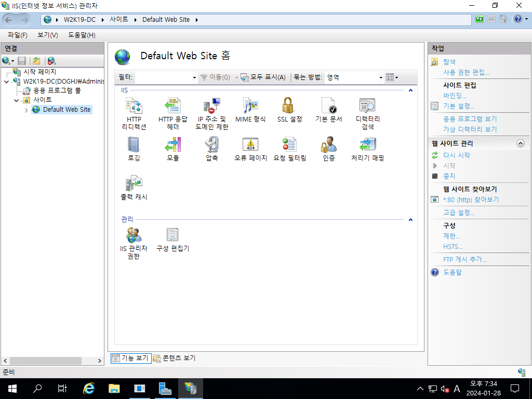Open the 보기(V) menu

coord(47,35)
